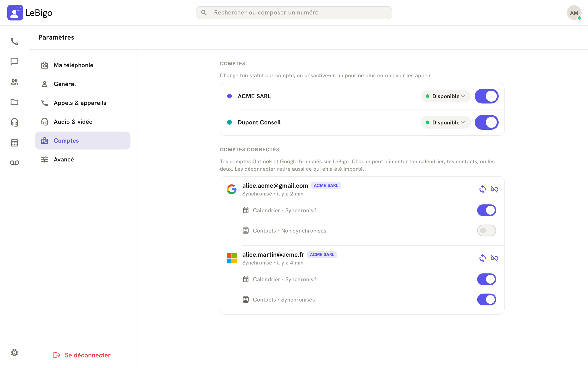588x368 pixels.
Task: Open the contacts people icon in sidebar
Action: tap(14, 82)
